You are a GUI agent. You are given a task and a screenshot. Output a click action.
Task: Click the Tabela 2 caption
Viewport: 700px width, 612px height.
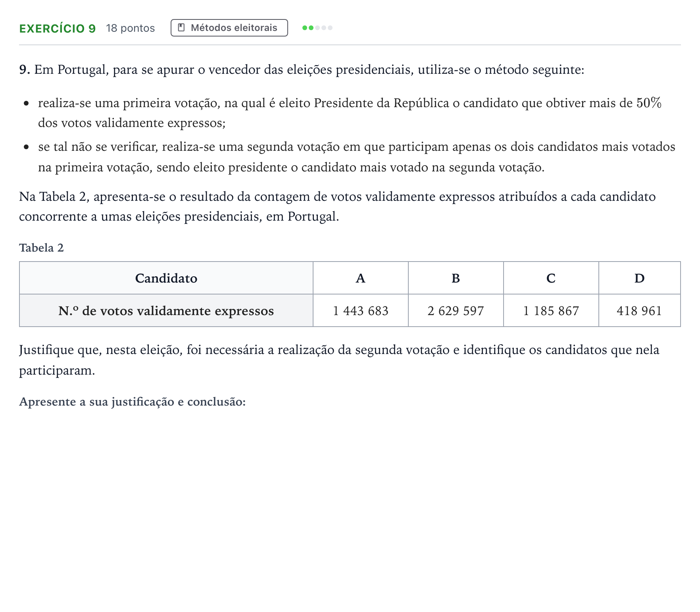point(41,248)
